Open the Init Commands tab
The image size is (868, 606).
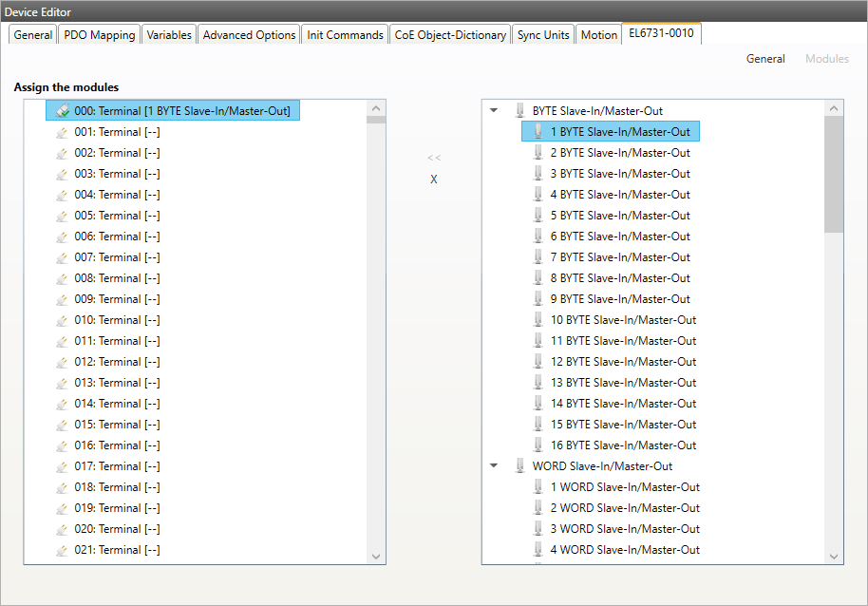[345, 35]
